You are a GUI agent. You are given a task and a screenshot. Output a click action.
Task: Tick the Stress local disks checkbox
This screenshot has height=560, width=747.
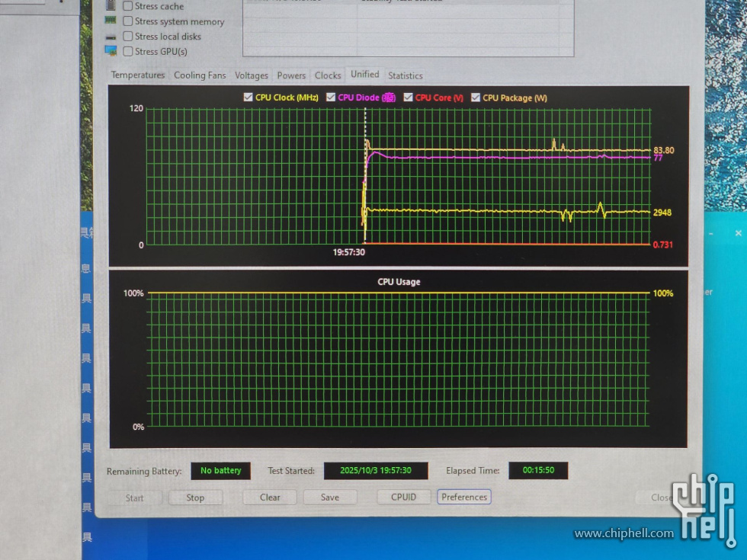click(128, 37)
